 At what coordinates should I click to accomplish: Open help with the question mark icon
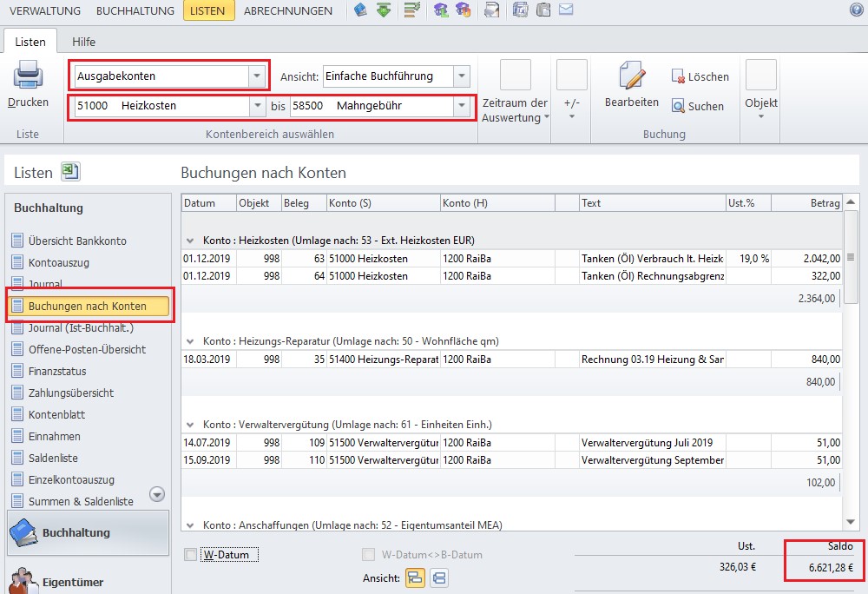coord(856,10)
